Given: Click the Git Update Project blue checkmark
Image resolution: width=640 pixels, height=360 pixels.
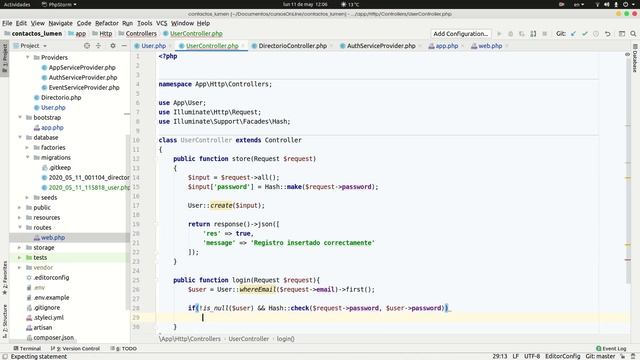Looking at the screenshot, I should tap(573, 34).
